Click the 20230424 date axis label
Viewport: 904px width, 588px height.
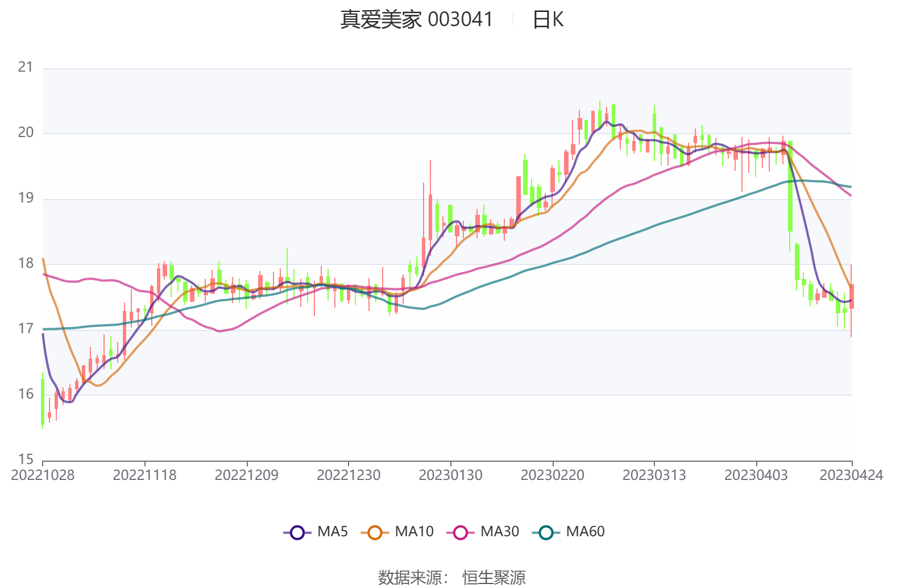(851, 475)
